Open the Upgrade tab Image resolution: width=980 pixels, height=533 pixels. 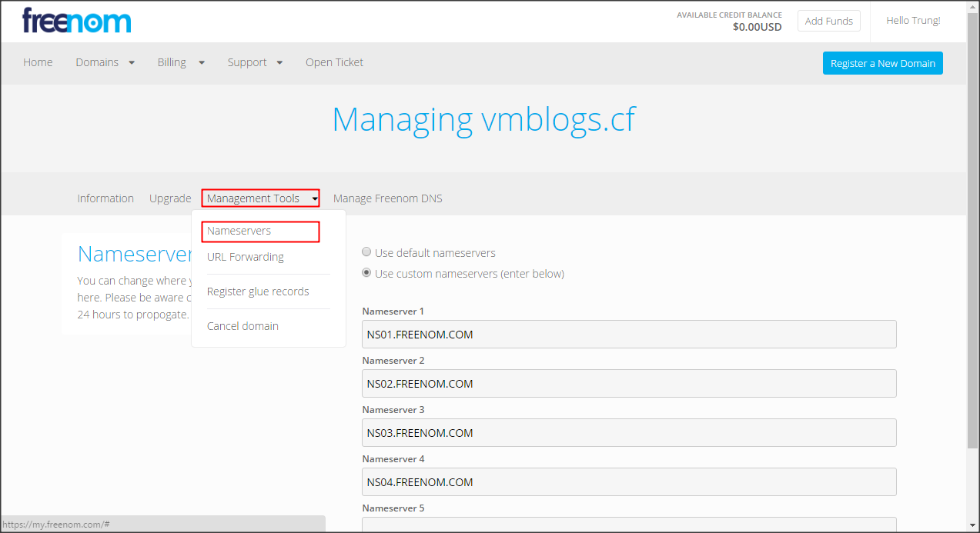(170, 198)
